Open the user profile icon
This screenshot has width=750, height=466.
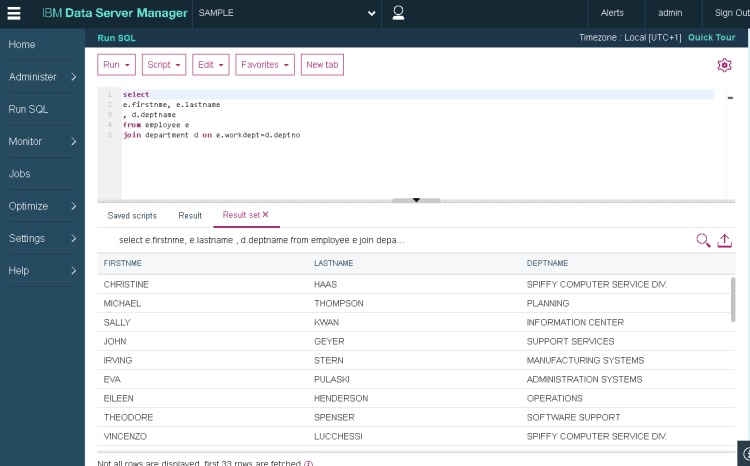click(398, 13)
